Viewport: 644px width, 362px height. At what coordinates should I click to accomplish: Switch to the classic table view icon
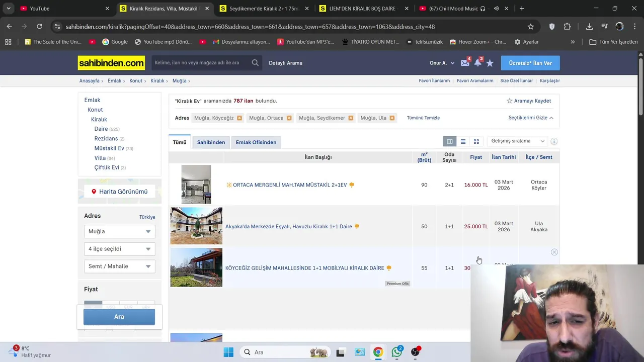450,141
